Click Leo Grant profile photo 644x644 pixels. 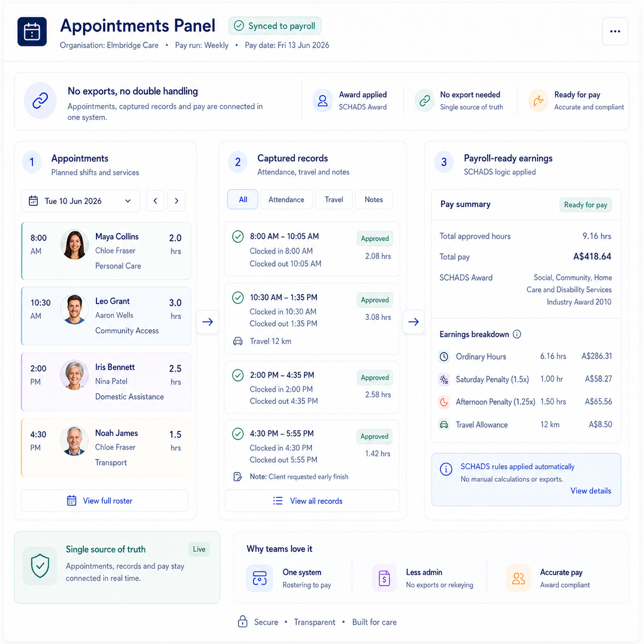tap(74, 309)
